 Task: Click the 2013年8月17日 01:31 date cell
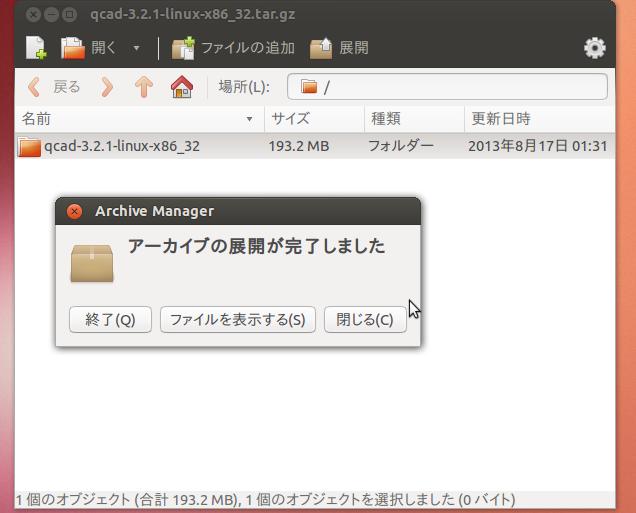coord(538,146)
